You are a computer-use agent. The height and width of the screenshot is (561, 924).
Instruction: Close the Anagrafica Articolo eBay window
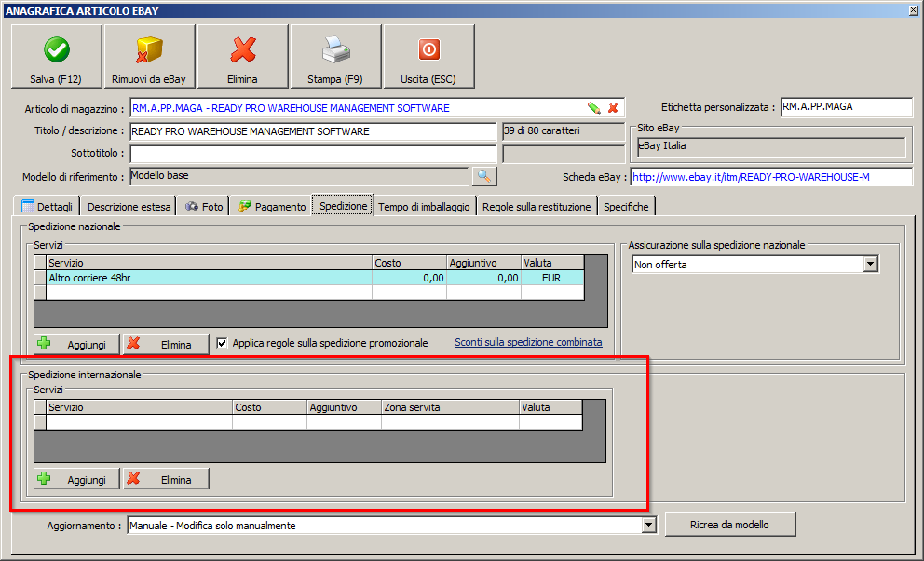coord(913,10)
